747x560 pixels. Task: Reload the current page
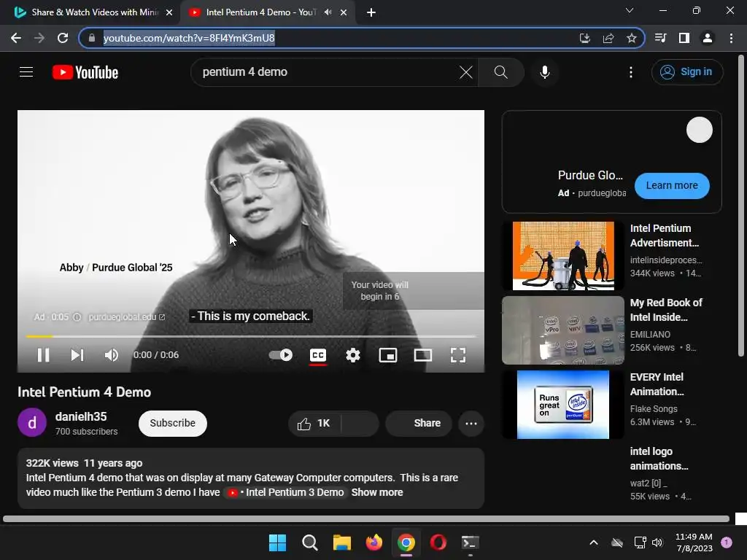pyautogui.click(x=63, y=38)
